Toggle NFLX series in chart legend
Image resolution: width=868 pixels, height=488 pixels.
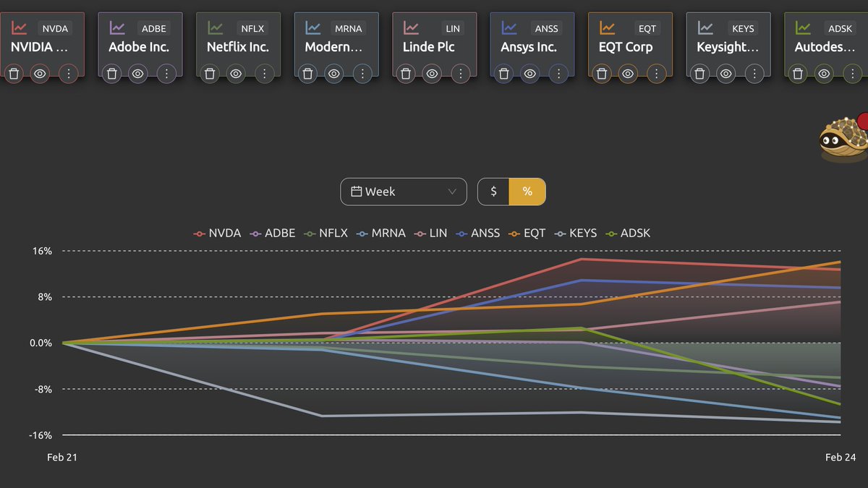point(325,233)
